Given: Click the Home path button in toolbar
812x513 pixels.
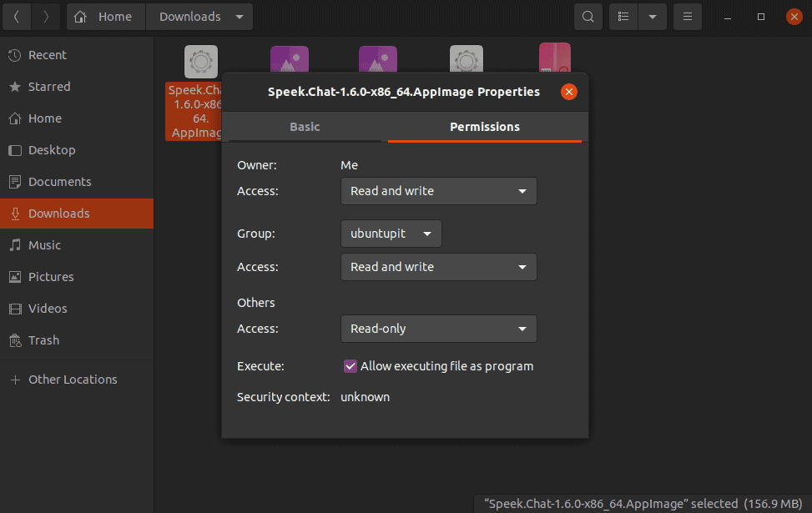Looking at the screenshot, I should pos(106,17).
